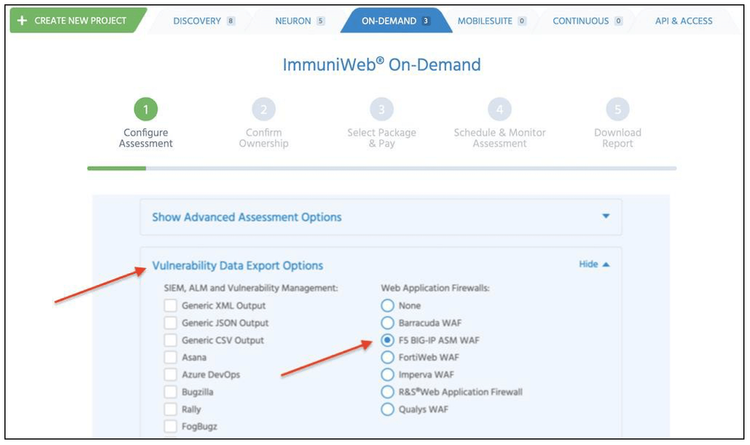Collapse section using the Hide link
The height and width of the screenshot is (445, 750).
[x=588, y=264]
